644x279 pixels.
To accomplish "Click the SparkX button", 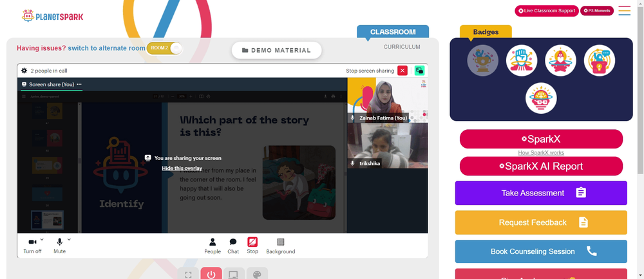I will point(541,139).
